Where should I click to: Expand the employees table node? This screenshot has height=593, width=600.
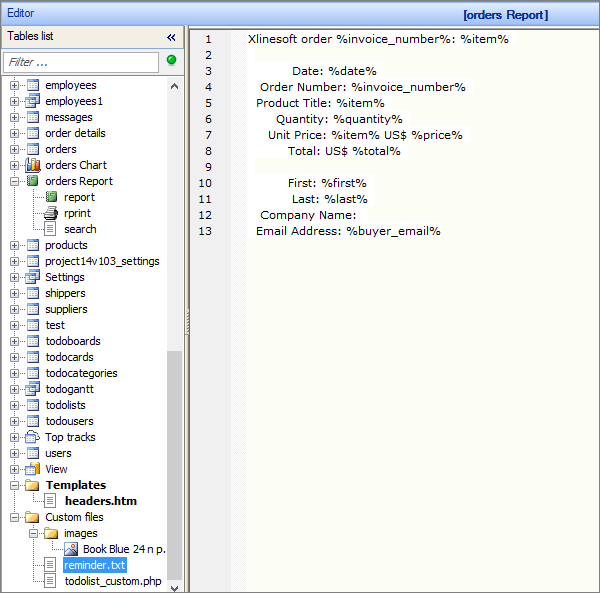tap(15, 85)
